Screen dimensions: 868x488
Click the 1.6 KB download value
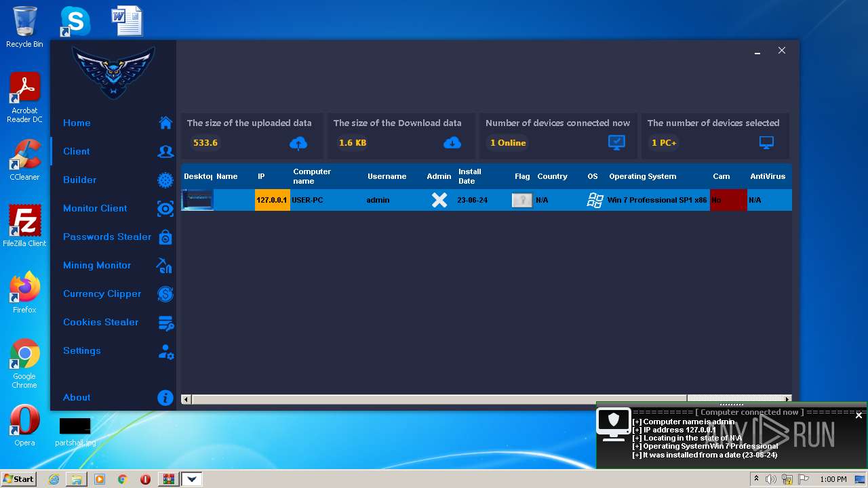[353, 143]
